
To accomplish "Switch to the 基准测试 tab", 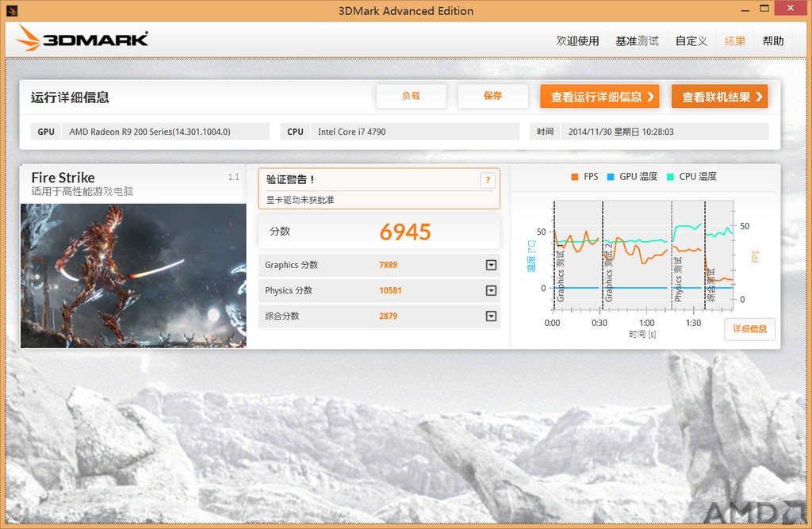I will [x=637, y=41].
